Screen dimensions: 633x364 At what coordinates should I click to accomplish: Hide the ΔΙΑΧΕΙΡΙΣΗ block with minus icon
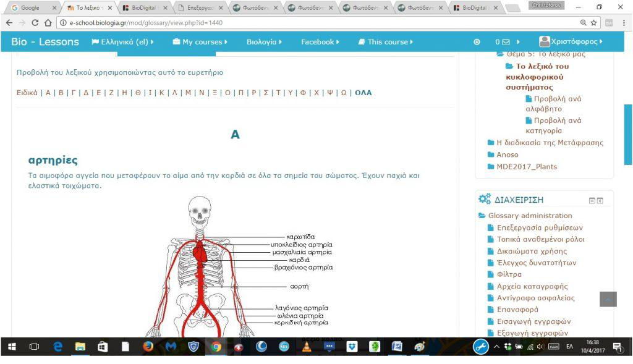point(592,201)
